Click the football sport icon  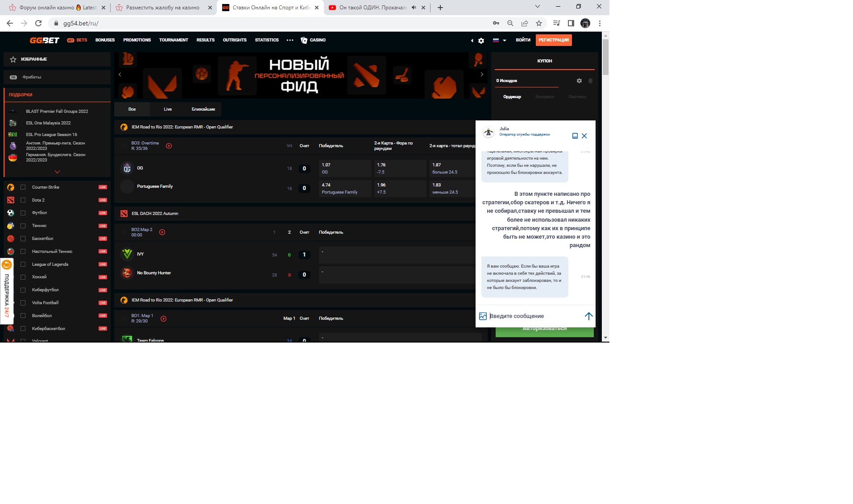coord(11,213)
